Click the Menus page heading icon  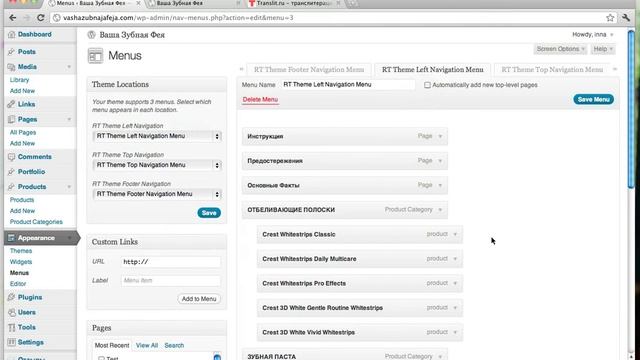click(96, 56)
